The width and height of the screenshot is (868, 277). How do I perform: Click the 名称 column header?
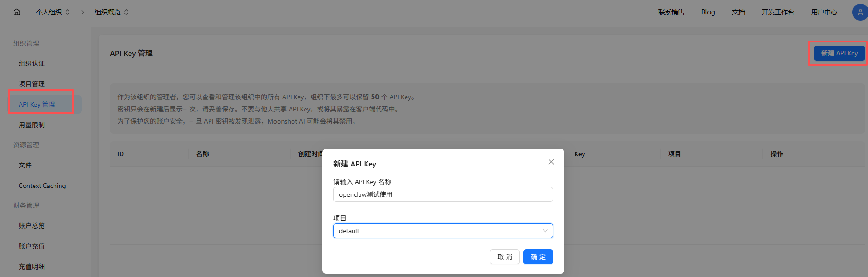pyautogui.click(x=203, y=154)
